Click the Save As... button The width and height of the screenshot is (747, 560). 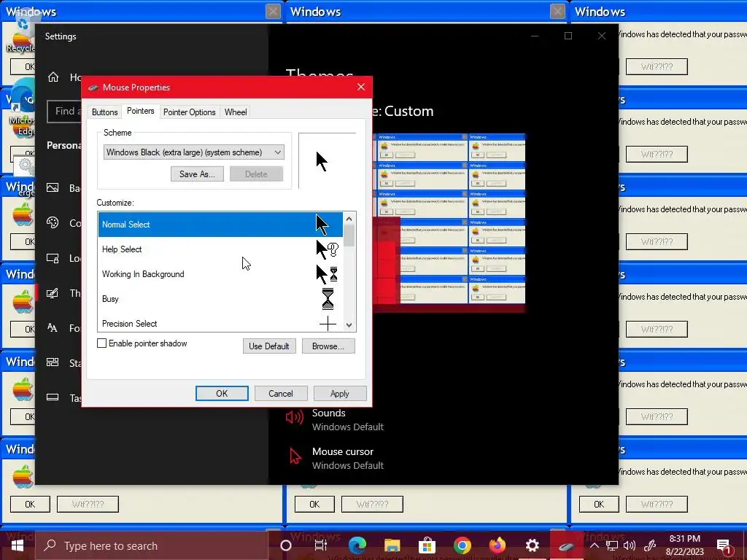point(197,174)
